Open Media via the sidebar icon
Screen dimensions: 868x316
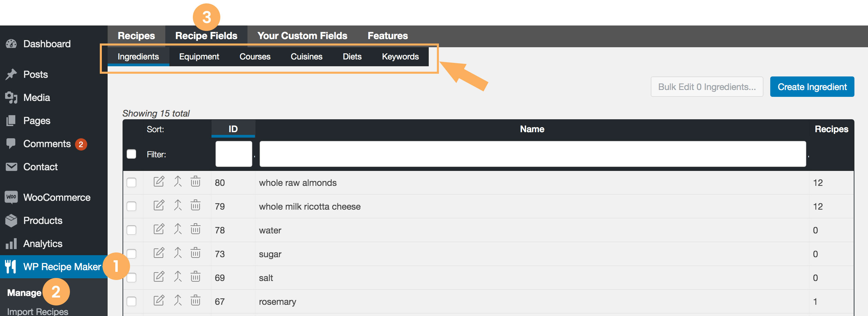click(x=11, y=98)
